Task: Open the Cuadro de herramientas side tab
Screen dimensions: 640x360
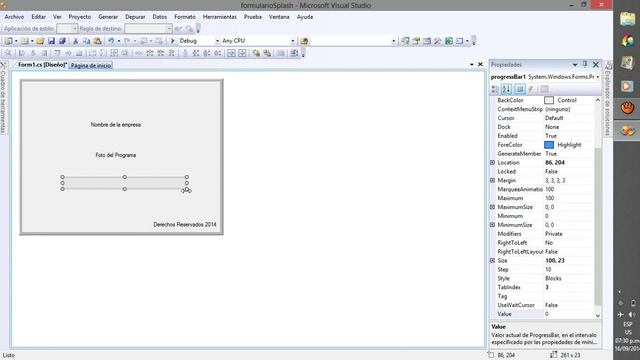Action: coord(3,98)
